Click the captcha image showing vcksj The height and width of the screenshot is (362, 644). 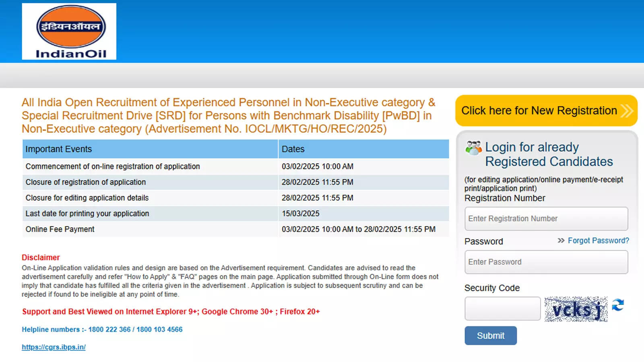[x=576, y=309]
